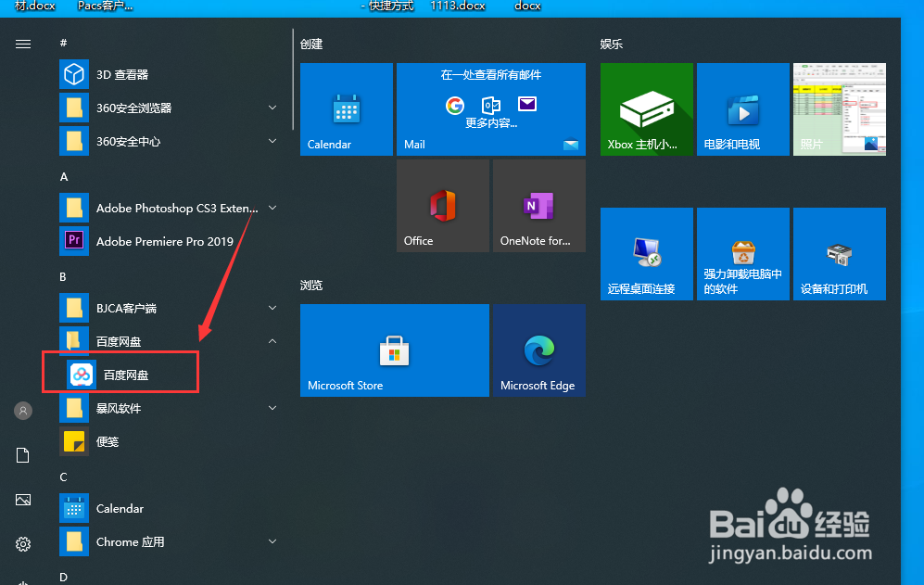Open the 强力卸载电脑中的软件 tile
Screen dimensions: 924x585
pyautogui.click(x=743, y=254)
